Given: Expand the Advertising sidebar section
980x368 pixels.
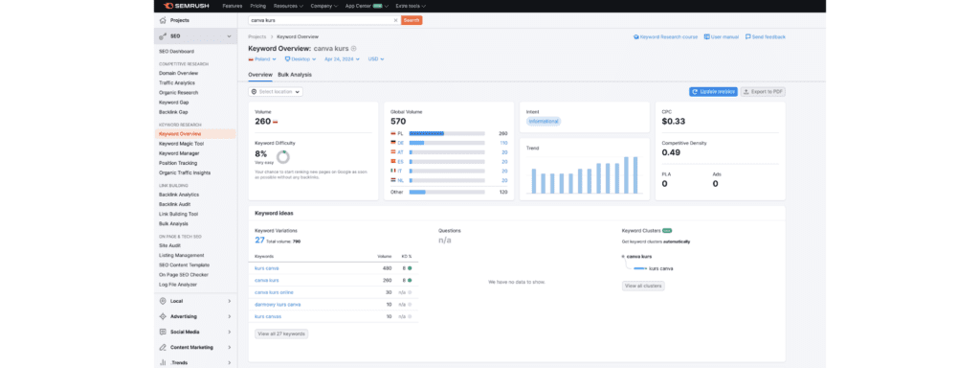Looking at the screenshot, I should coord(230,316).
